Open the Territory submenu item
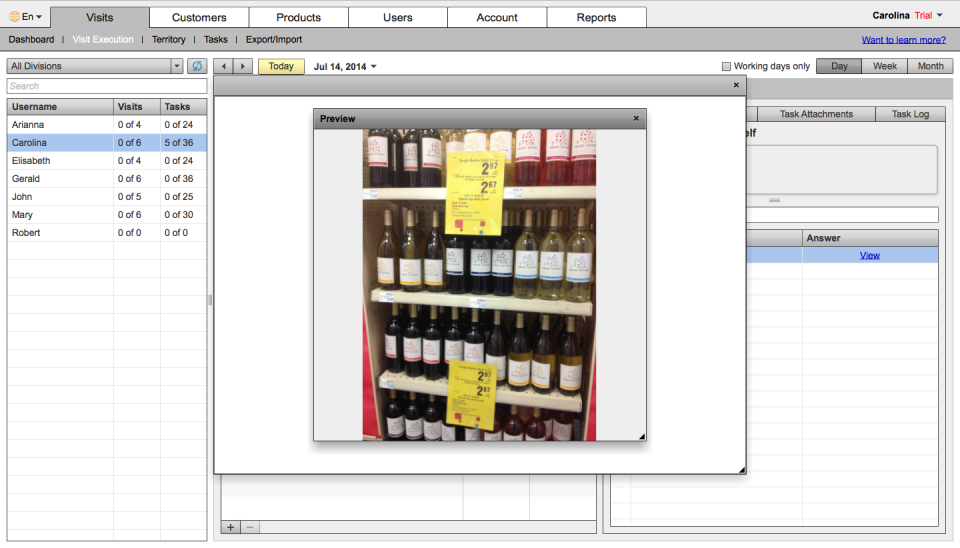960x548 pixels. click(x=168, y=39)
